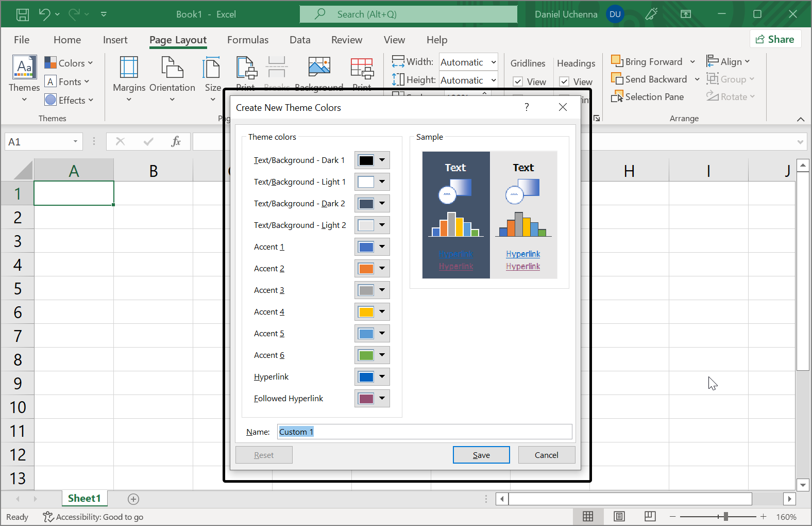Screen dimensions: 812x526
Task: Open the Themes gallery icon
Action: [x=24, y=68]
